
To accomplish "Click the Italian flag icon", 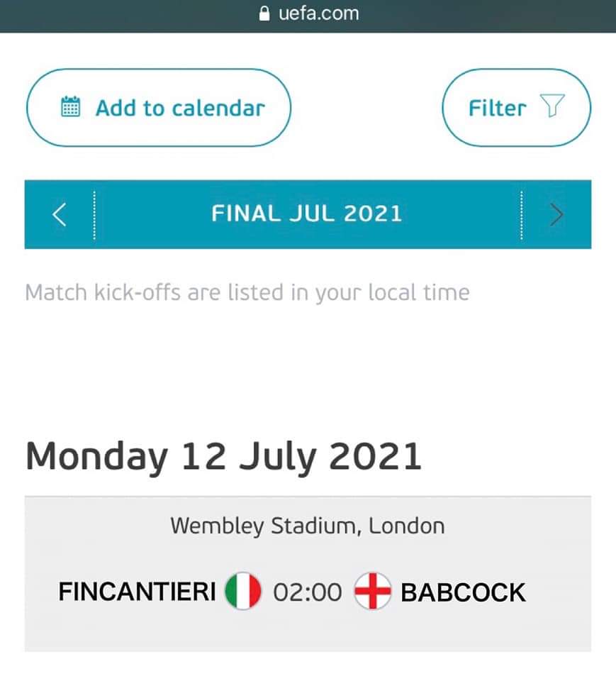I will point(243,592).
